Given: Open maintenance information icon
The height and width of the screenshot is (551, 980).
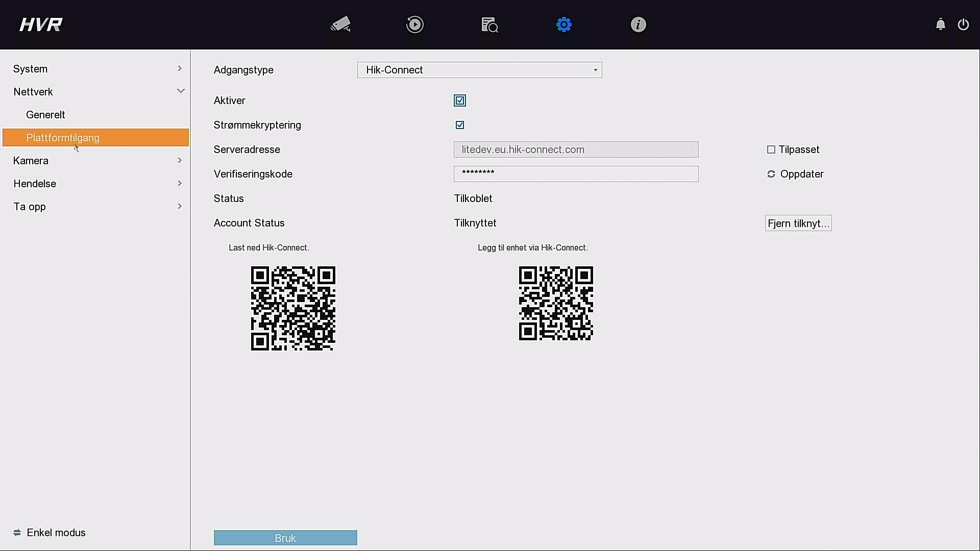Looking at the screenshot, I should pos(638,24).
